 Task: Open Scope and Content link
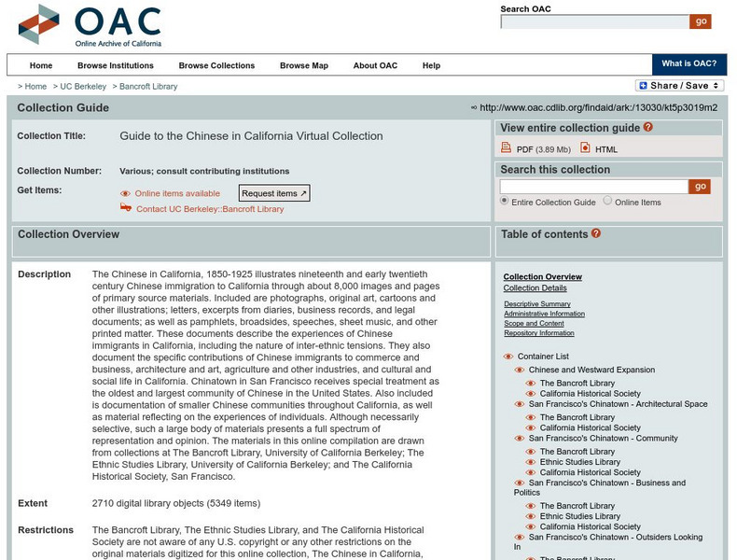point(534,324)
